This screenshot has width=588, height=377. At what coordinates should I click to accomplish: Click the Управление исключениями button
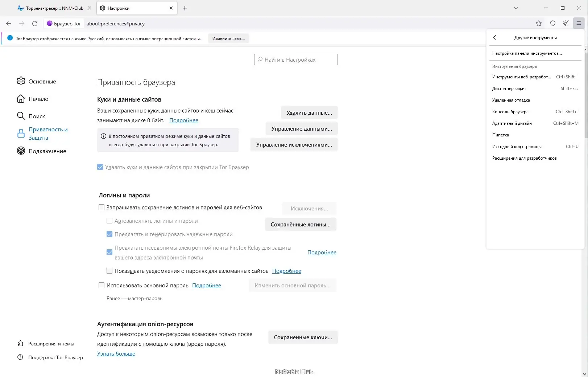(294, 145)
